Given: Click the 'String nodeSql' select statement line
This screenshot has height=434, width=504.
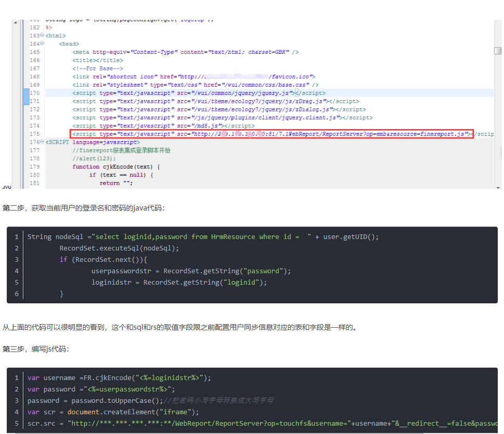Looking at the screenshot, I should (x=203, y=237).
